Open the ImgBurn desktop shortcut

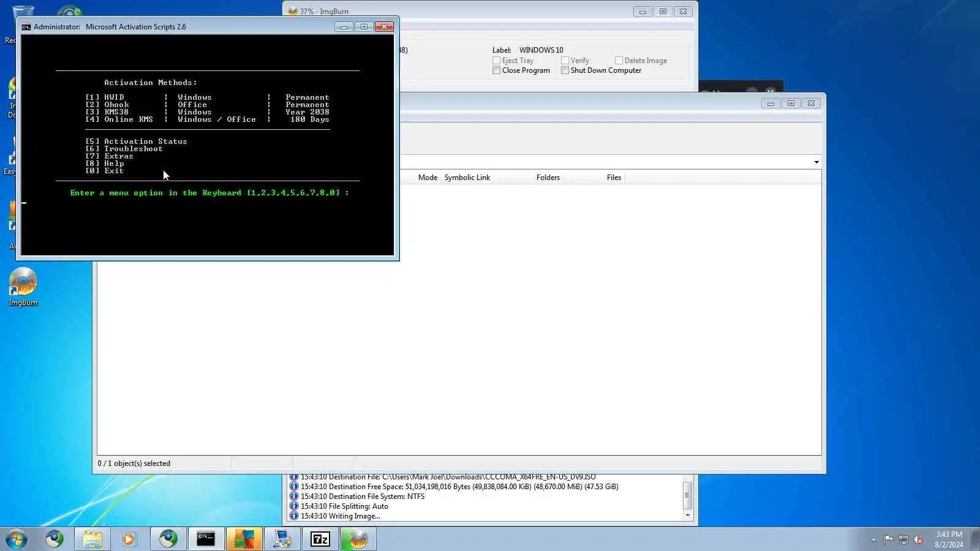(23, 287)
